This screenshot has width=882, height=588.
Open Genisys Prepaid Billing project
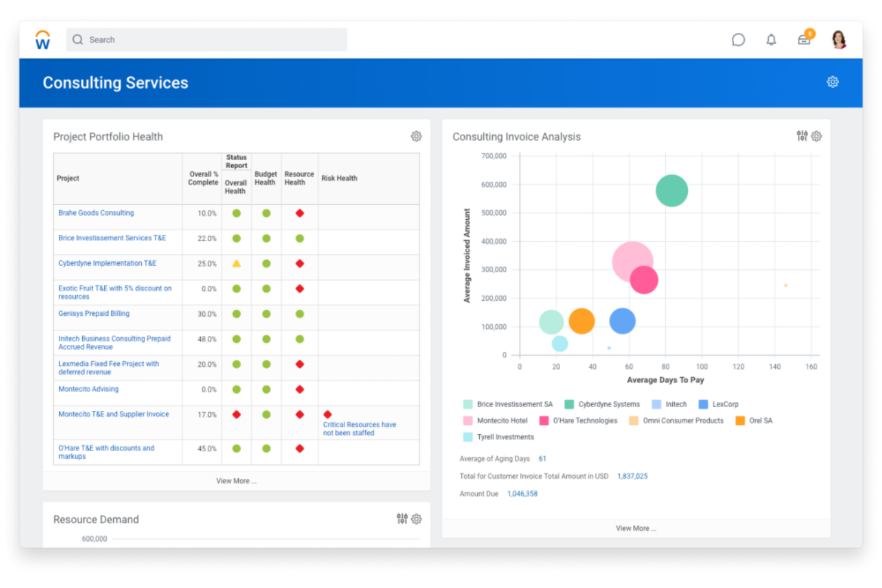click(94, 313)
